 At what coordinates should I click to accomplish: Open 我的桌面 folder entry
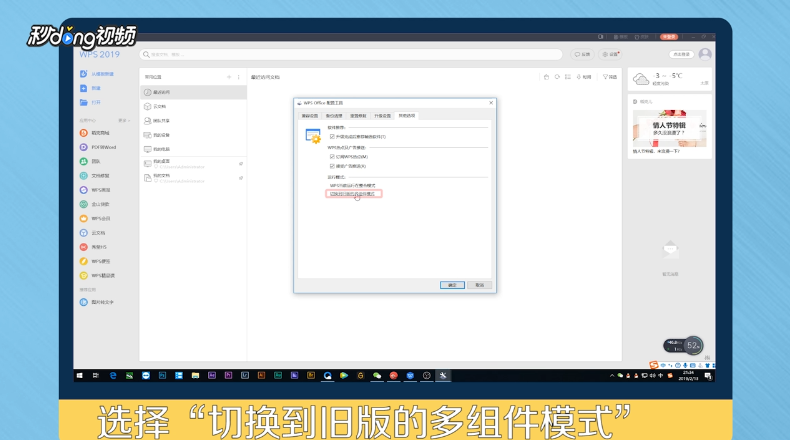coord(193,164)
